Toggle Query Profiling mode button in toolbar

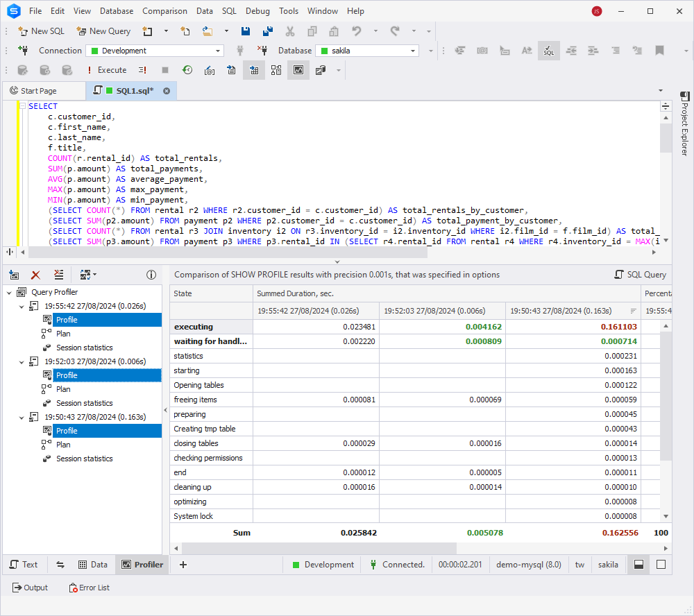298,70
